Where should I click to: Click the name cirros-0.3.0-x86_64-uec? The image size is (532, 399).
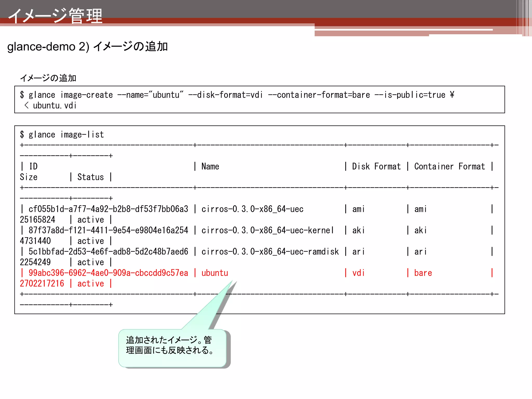(x=252, y=209)
